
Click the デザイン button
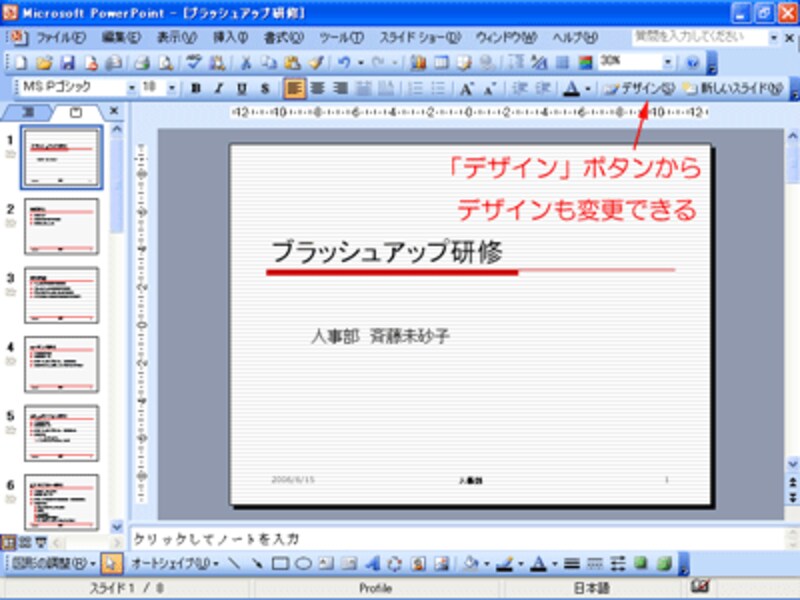[x=638, y=89]
